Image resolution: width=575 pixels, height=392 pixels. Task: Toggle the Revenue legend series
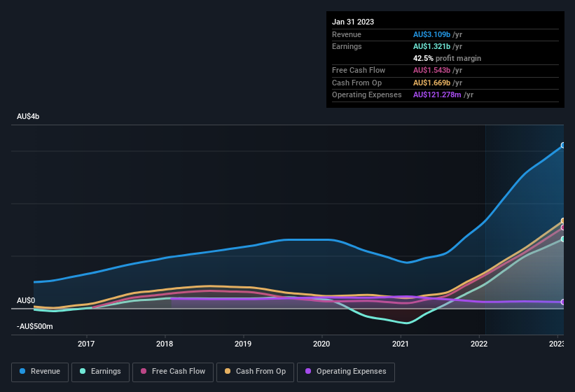tap(40, 372)
